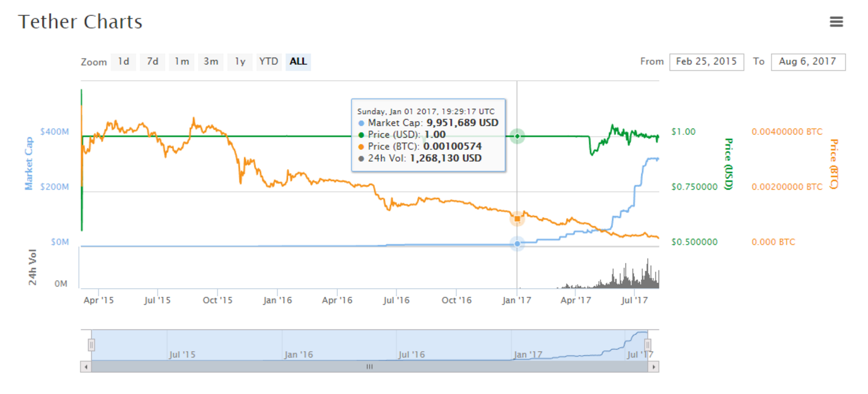Click the Apr '15 x-axis label
Image resolution: width=868 pixels, height=394 pixels.
(98, 300)
